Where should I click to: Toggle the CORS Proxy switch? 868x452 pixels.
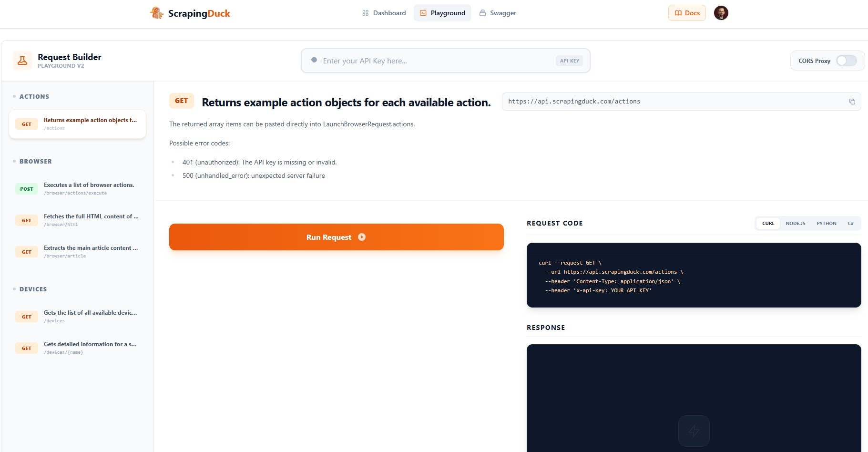click(847, 61)
